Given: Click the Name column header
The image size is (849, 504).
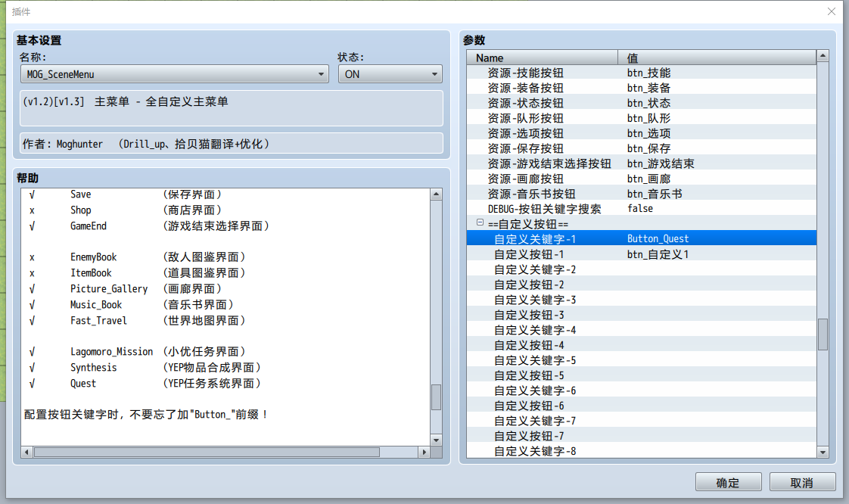Looking at the screenshot, I should (542, 58).
